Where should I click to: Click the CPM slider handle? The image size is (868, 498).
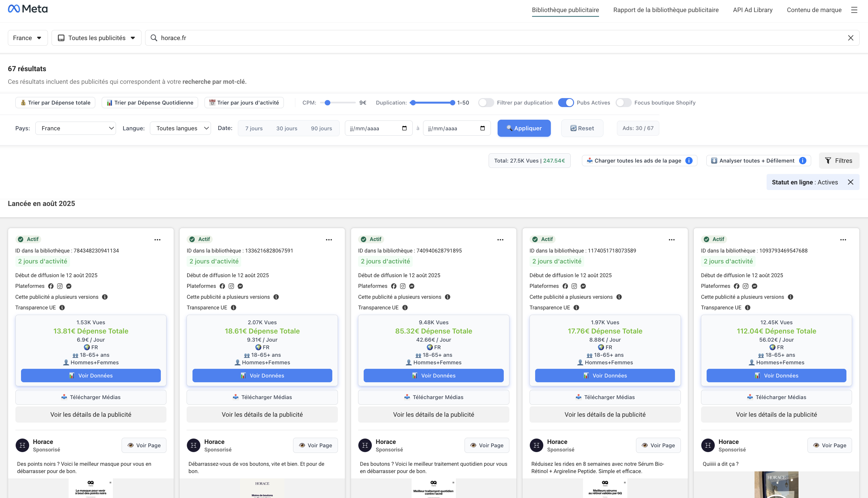tap(328, 103)
